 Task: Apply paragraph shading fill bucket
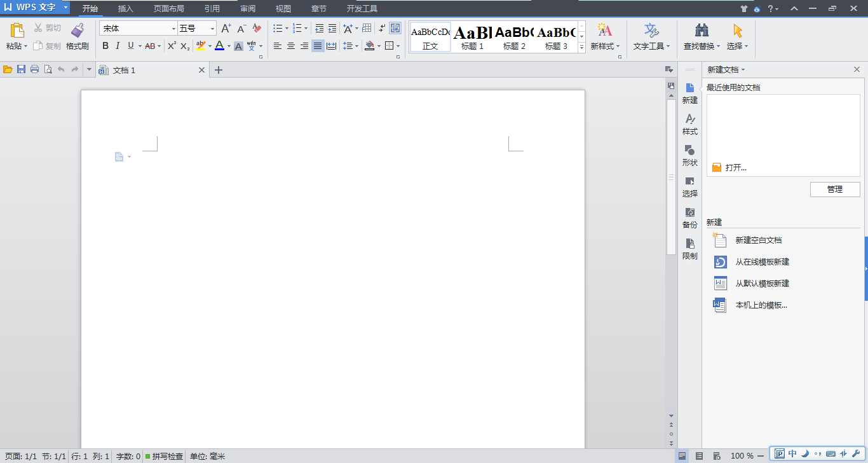point(370,46)
